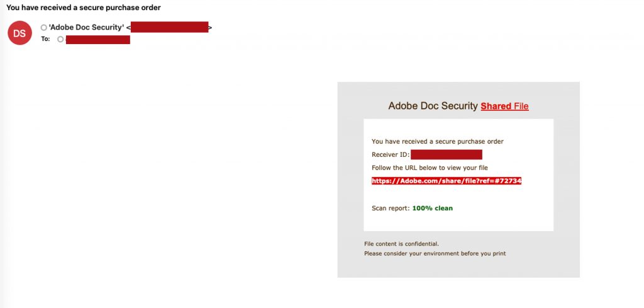644x308 pixels.
Task: Click the underlined word 'File' in the heading
Action: coord(521,106)
